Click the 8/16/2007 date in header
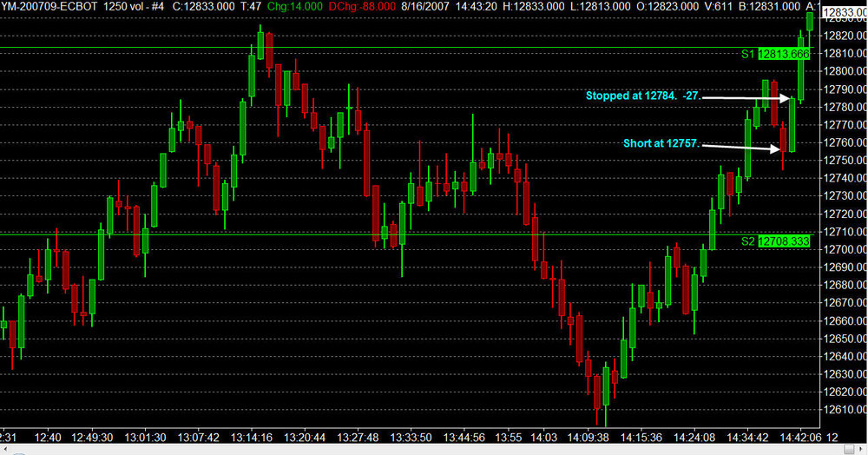The height and width of the screenshot is (455, 868). point(425,7)
